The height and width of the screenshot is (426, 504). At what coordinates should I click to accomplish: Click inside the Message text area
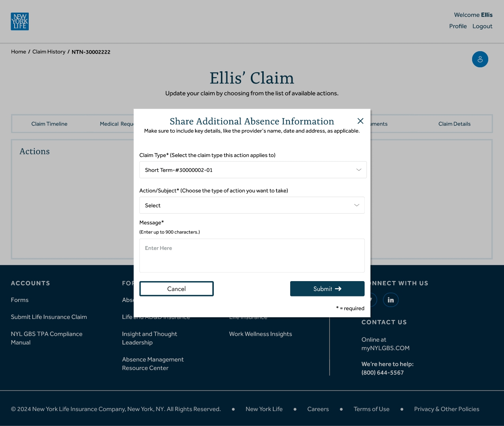[x=252, y=255]
